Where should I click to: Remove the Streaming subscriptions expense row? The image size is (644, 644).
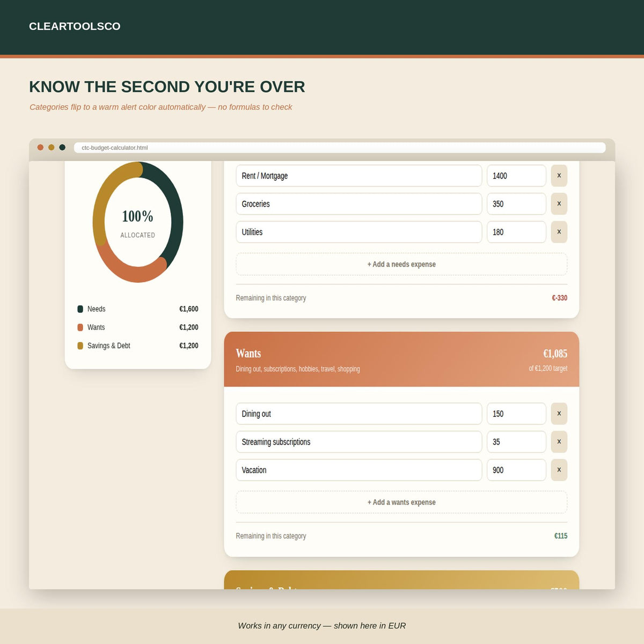[x=559, y=442]
